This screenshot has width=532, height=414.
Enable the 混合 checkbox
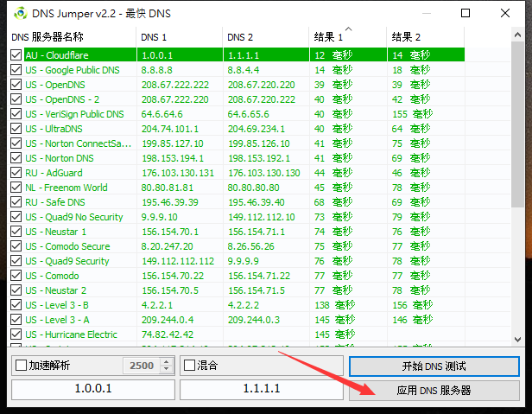pos(189,366)
